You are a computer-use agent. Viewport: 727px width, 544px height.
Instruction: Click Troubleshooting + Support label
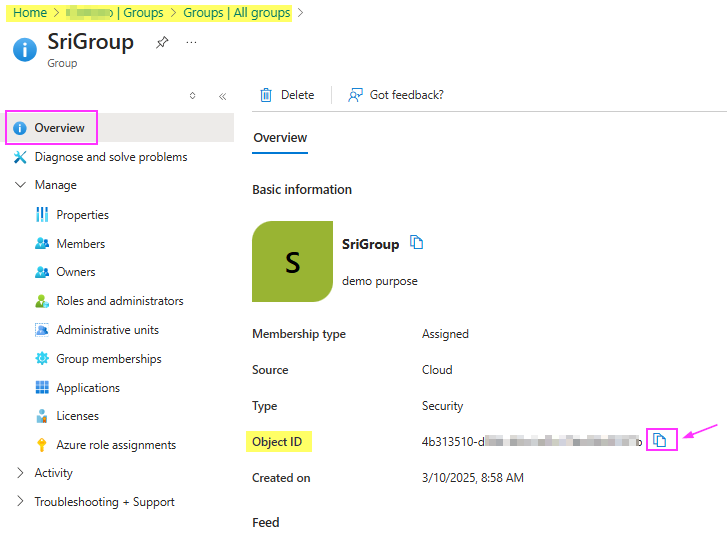(104, 502)
